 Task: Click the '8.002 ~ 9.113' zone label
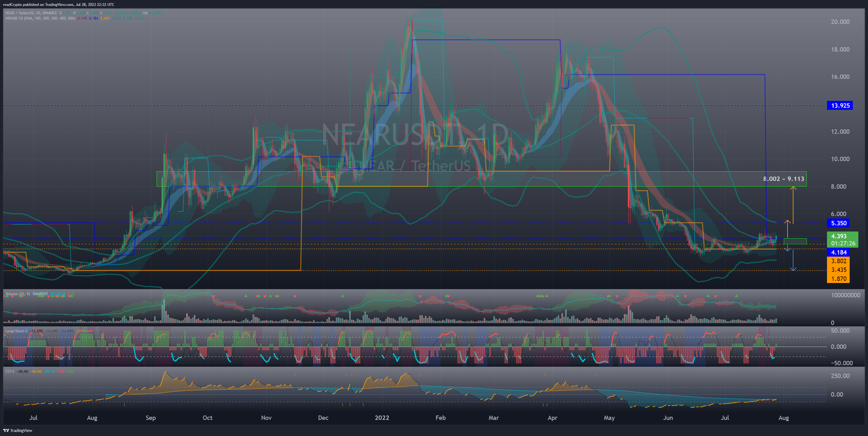click(783, 179)
